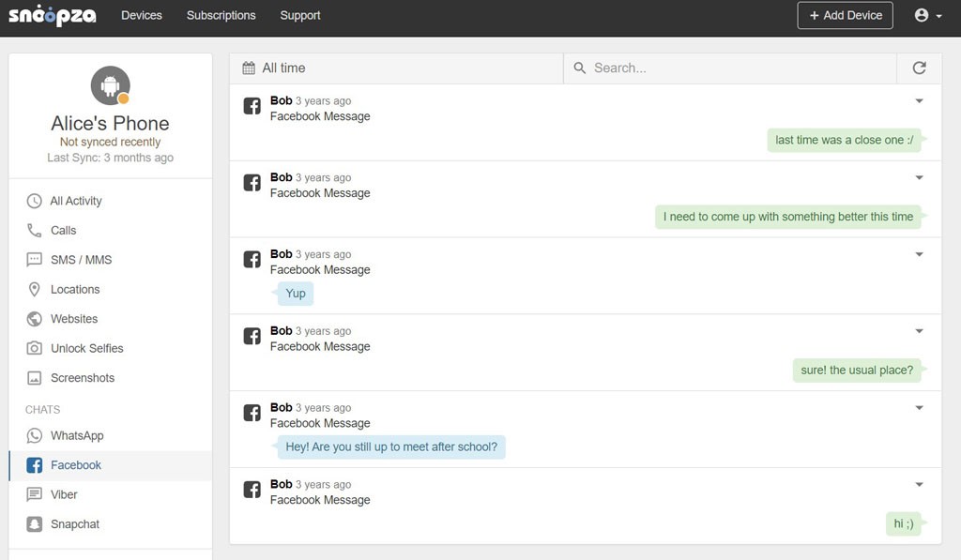Open the Calls section in sidebar
Screen dimensions: 961x560
click(63, 230)
